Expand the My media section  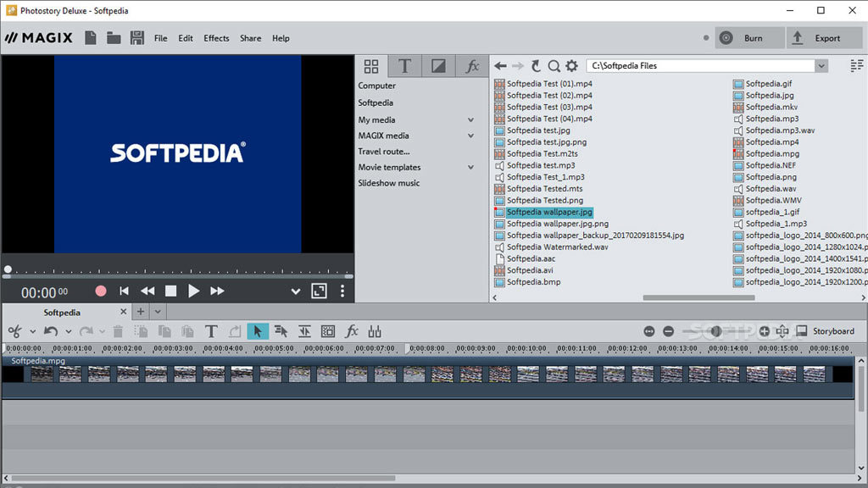(x=470, y=120)
